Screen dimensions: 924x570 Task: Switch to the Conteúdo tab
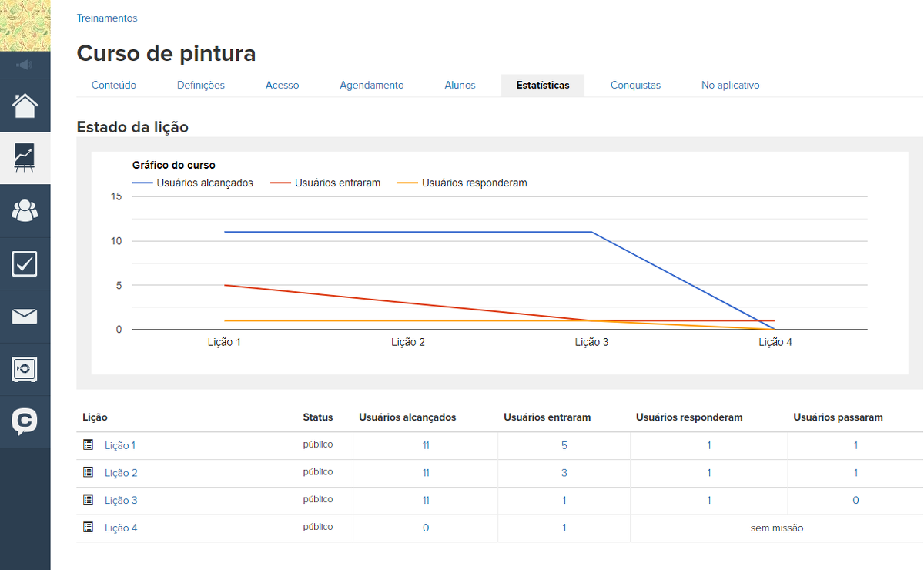click(x=114, y=85)
